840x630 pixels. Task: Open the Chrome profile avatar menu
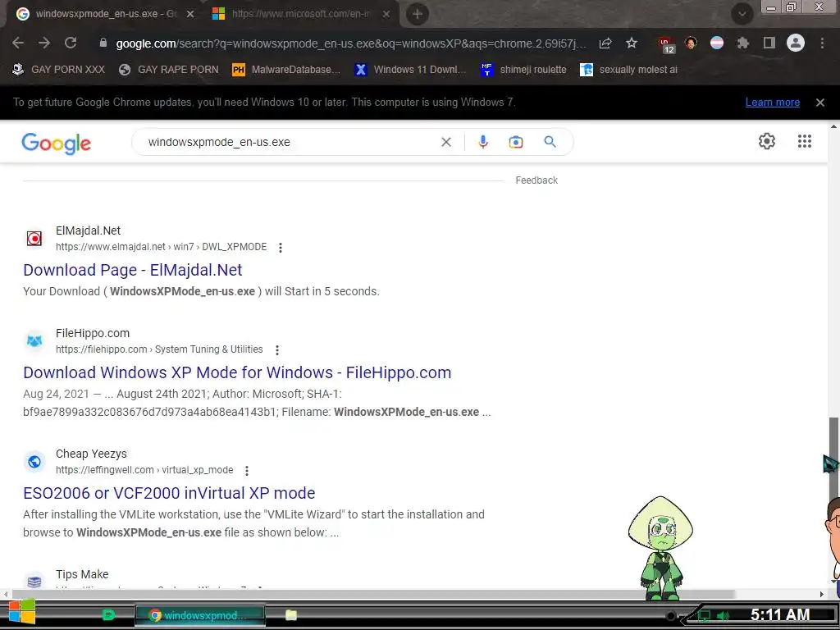tap(796, 43)
